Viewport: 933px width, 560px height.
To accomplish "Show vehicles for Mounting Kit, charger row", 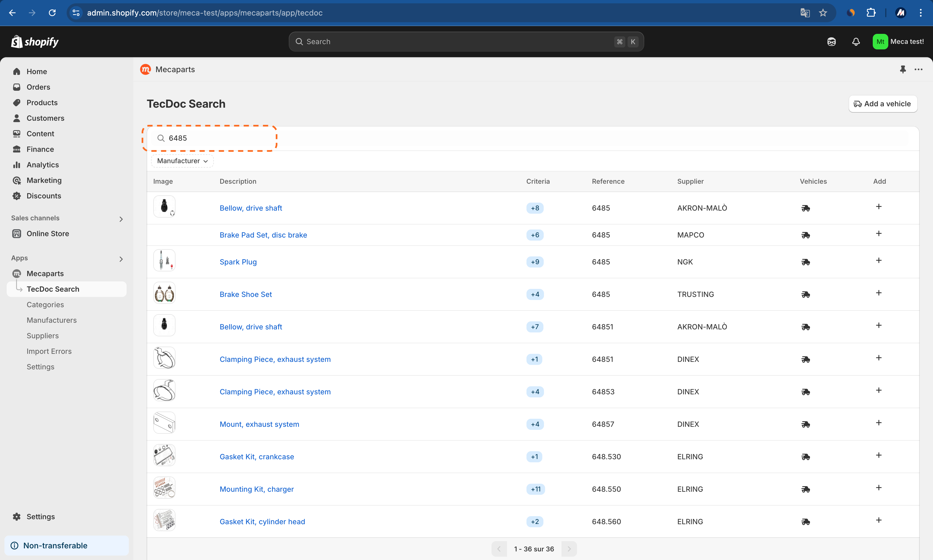I will pyautogui.click(x=805, y=489).
